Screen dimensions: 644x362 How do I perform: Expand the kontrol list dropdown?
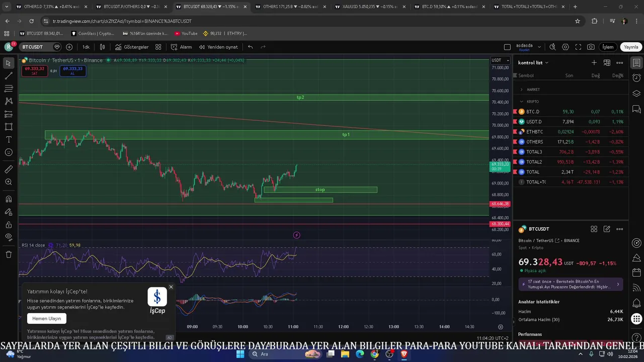tap(533, 63)
